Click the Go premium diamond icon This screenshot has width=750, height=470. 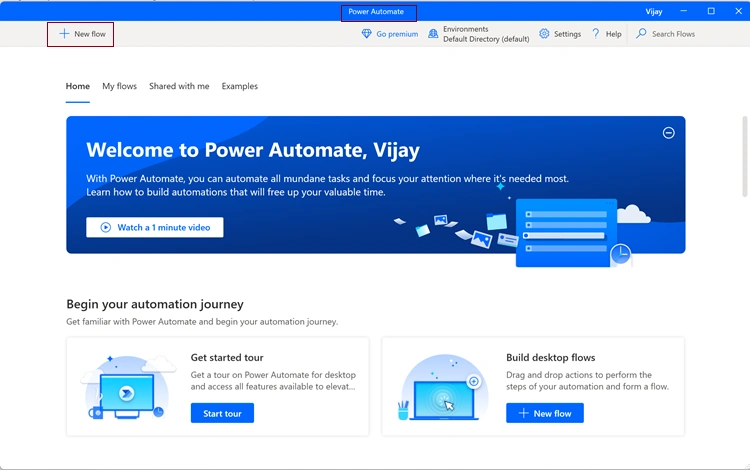(366, 34)
